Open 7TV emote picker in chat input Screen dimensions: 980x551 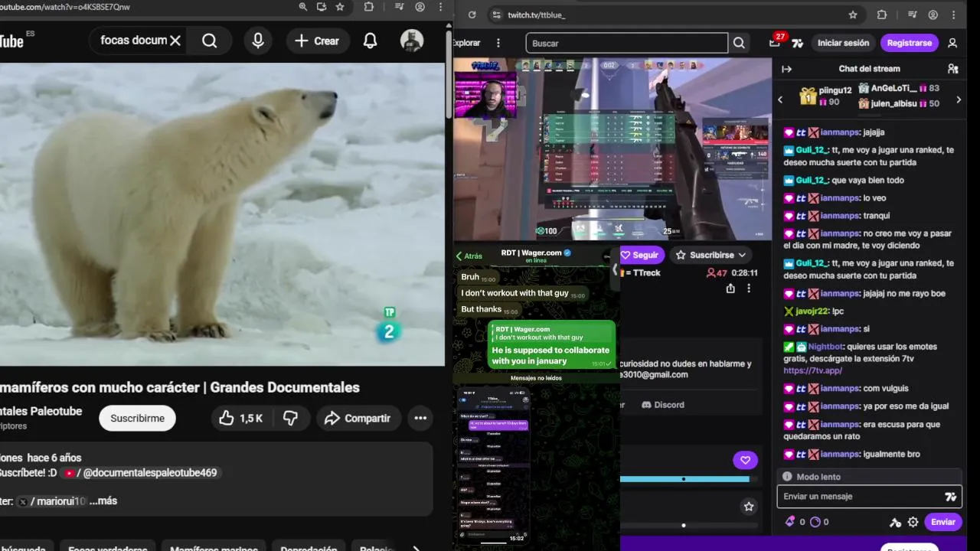pyautogui.click(x=950, y=497)
